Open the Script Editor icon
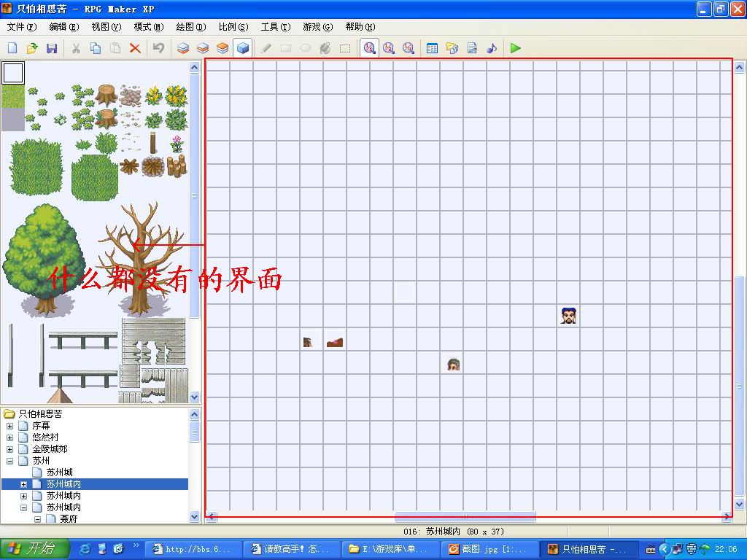This screenshot has height=560, width=747. tap(472, 48)
